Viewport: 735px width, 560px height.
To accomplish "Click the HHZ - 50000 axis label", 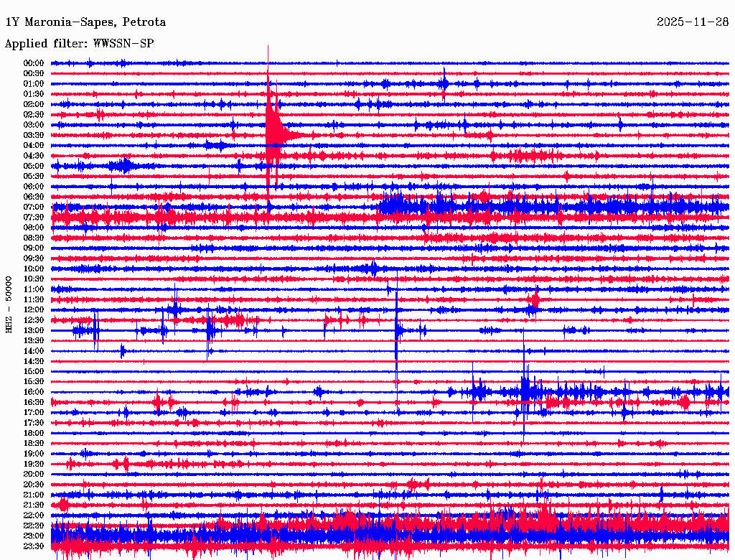I will click(x=9, y=304).
